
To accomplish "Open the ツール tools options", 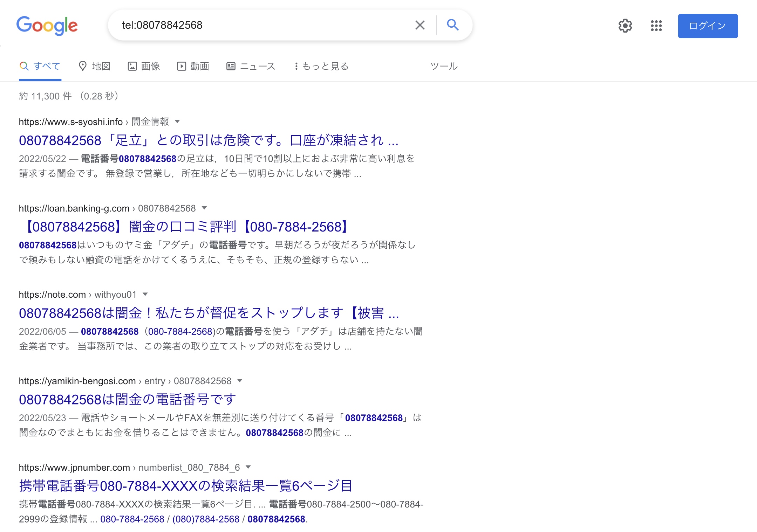I will pyautogui.click(x=444, y=66).
